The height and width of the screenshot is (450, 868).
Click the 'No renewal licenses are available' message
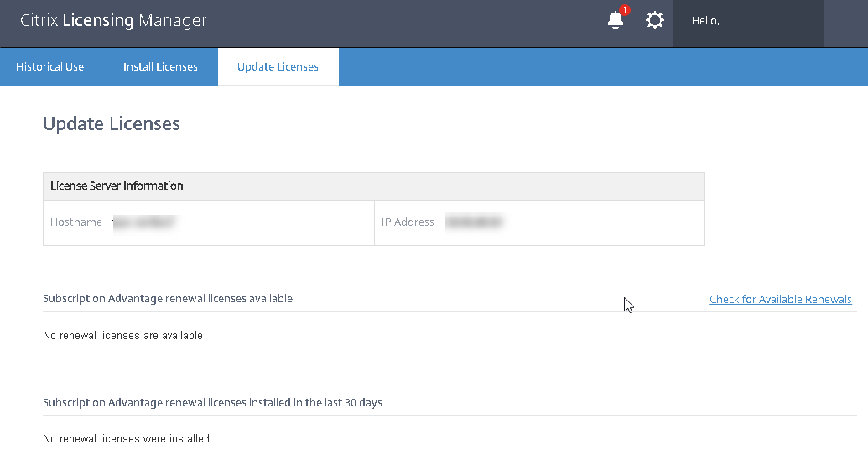(122, 336)
